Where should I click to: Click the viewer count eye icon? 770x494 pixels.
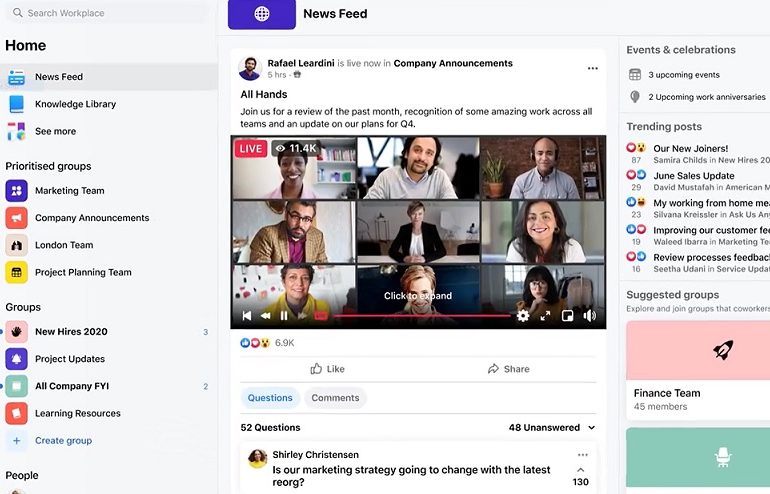280,148
